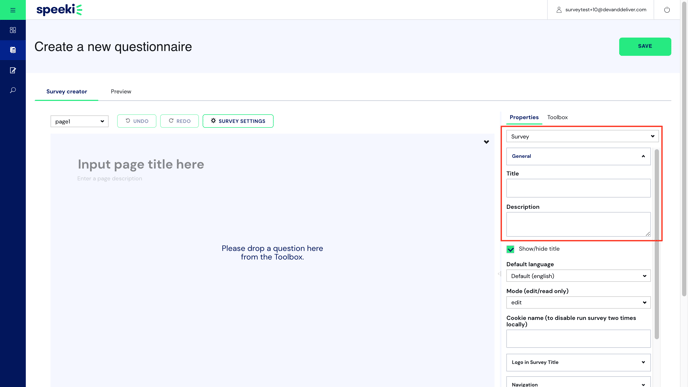Viewport: 688px width, 387px height.
Task: Toggle the Show/hide title checkbox
Action: (x=510, y=249)
